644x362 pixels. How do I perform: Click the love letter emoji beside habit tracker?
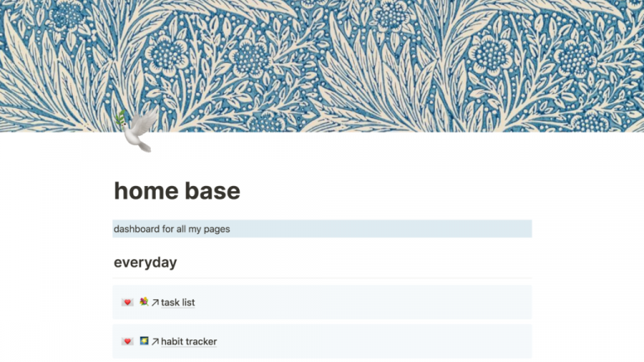pyautogui.click(x=127, y=342)
